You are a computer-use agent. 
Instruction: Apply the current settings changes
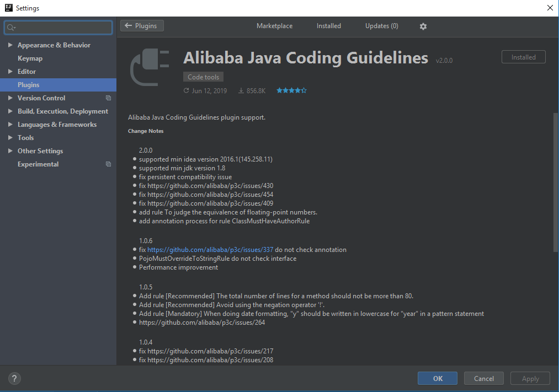coord(530,378)
